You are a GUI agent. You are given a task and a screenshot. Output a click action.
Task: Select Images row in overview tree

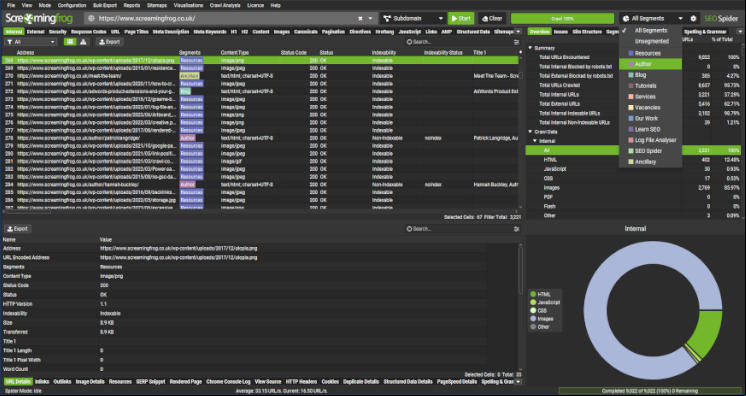(633, 188)
